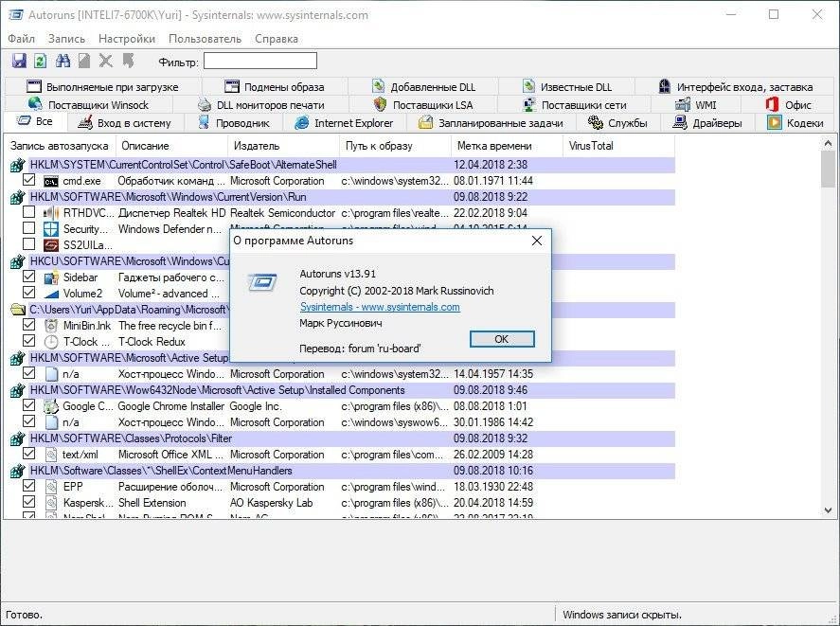This screenshot has width=840, height=626.
Task: Click the T-Clock entry clock icon
Action: pyautogui.click(x=51, y=342)
